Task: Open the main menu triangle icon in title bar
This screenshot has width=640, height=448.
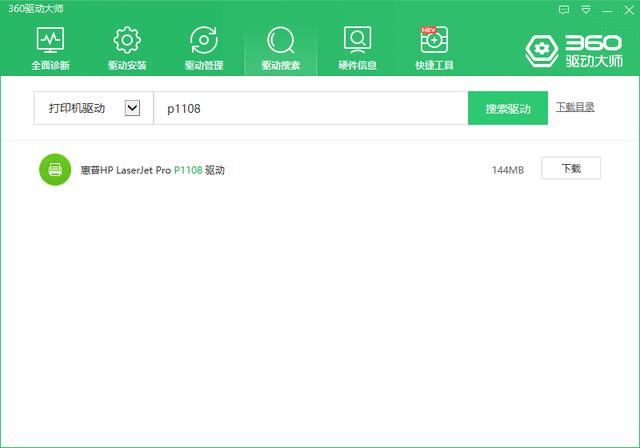Action: pyautogui.click(x=586, y=10)
